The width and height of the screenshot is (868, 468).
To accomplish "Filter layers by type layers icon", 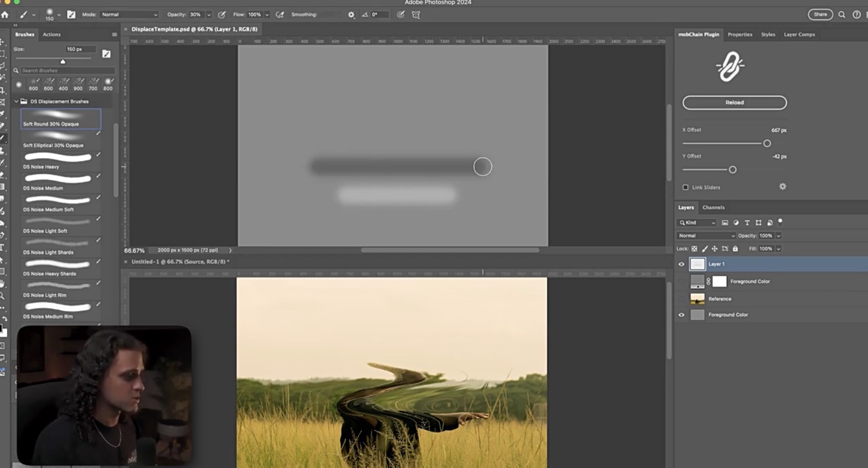I will tap(747, 222).
